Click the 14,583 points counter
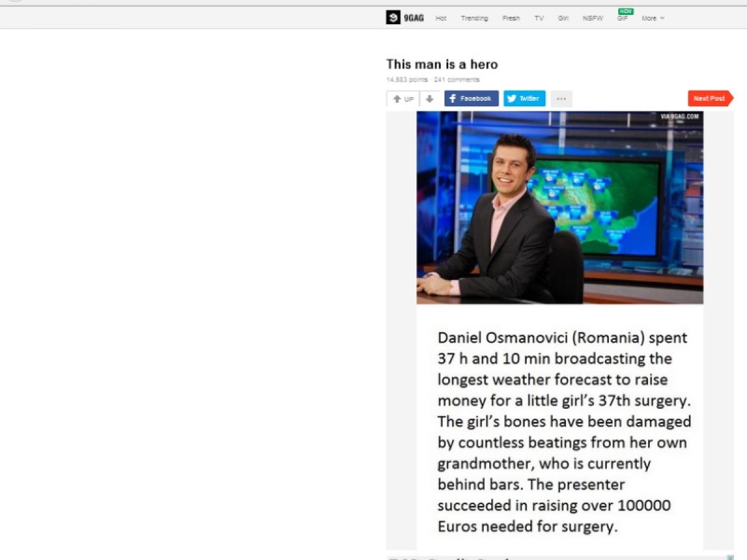This screenshot has width=747, height=560. 407,80
